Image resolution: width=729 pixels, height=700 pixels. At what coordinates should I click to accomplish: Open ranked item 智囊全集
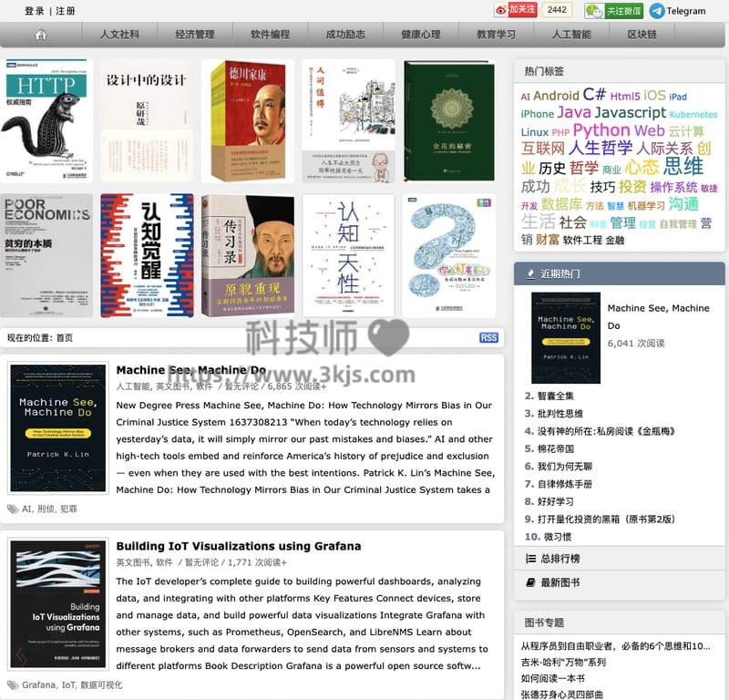[x=556, y=396]
